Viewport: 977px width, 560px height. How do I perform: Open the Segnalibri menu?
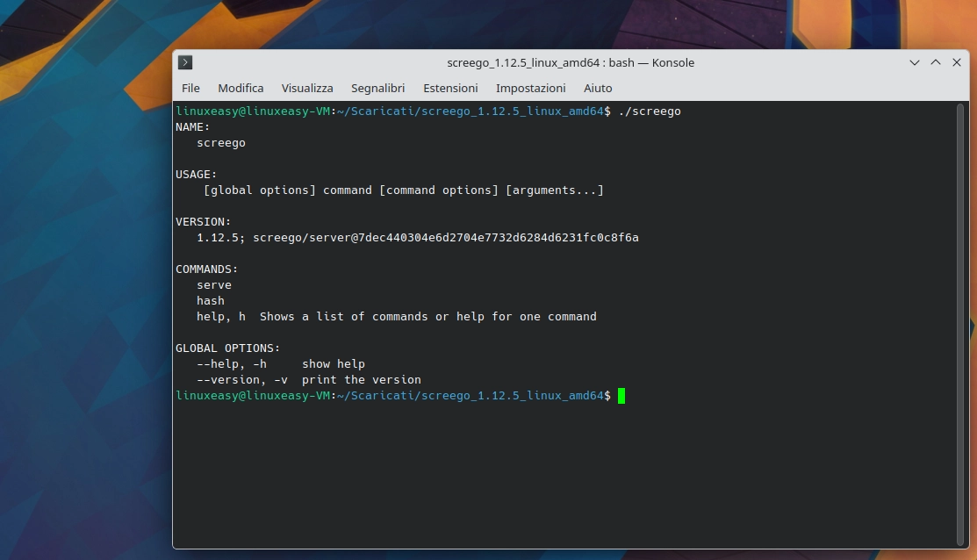tap(377, 88)
